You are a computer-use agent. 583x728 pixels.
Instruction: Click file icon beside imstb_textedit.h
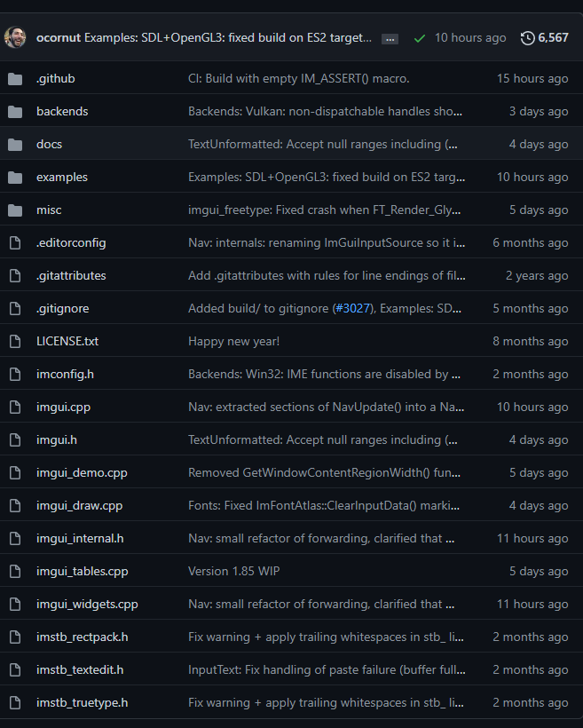click(x=15, y=670)
